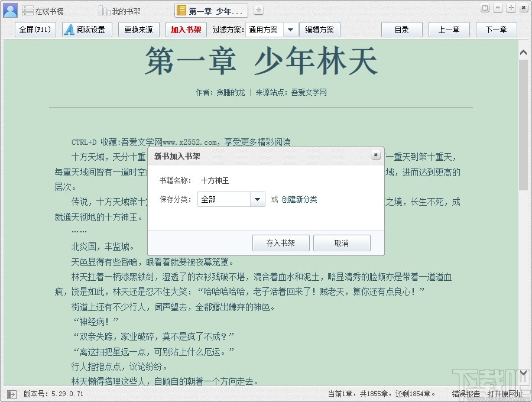Click the user avatar icon
The image size is (532, 402).
click(9, 9)
